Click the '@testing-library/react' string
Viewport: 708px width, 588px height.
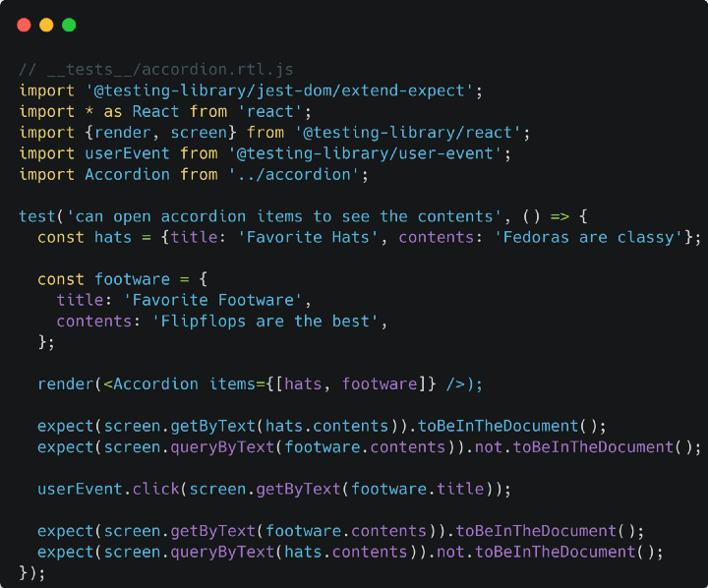(408, 133)
